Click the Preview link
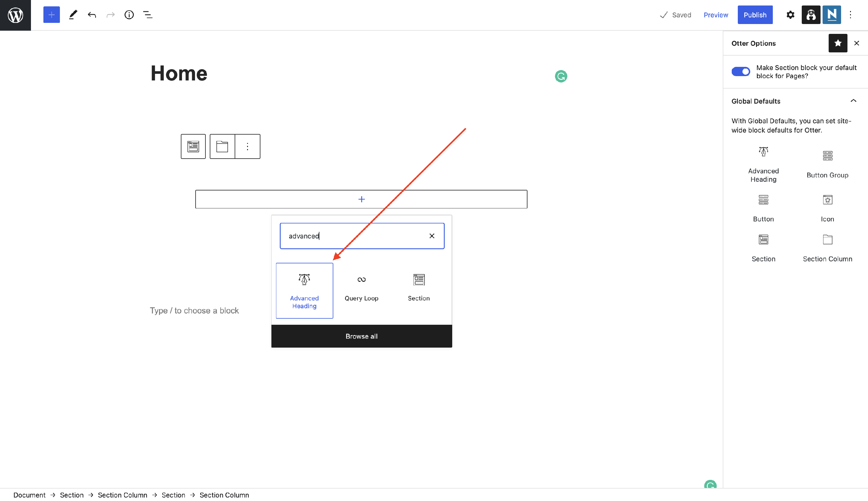Image resolution: width=868 pixels, height=501 pixels. click(x=716, y=15)
